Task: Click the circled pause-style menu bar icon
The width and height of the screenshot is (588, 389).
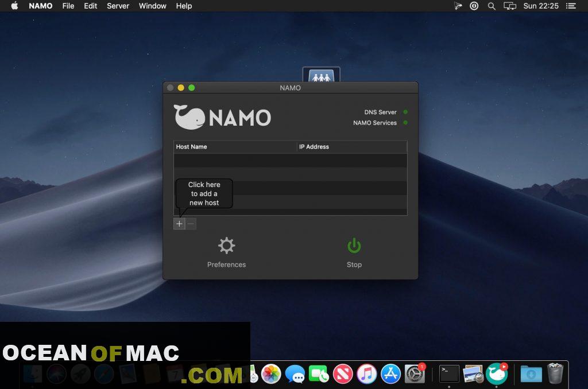Action: pyautogui.click(x=474, y=6)
